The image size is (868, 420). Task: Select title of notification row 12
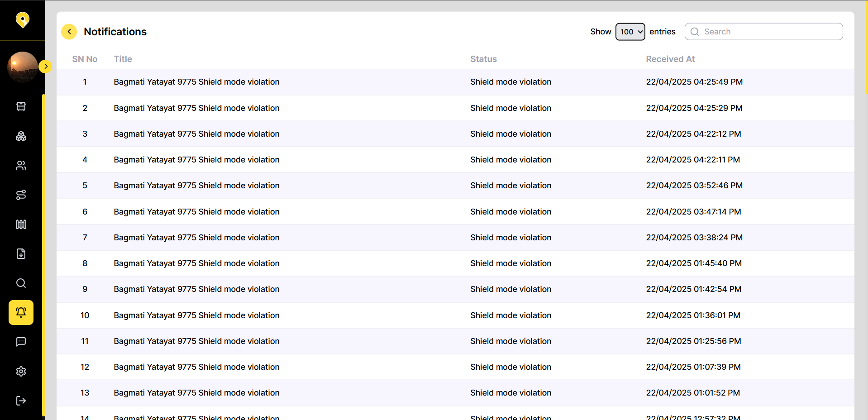pos(196,367)
